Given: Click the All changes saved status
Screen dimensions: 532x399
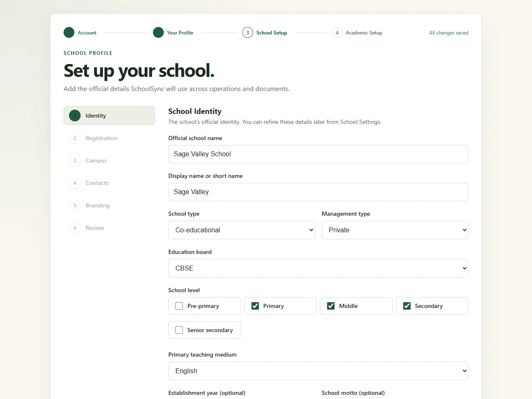Looking at the screenshot, I should 449,33.
